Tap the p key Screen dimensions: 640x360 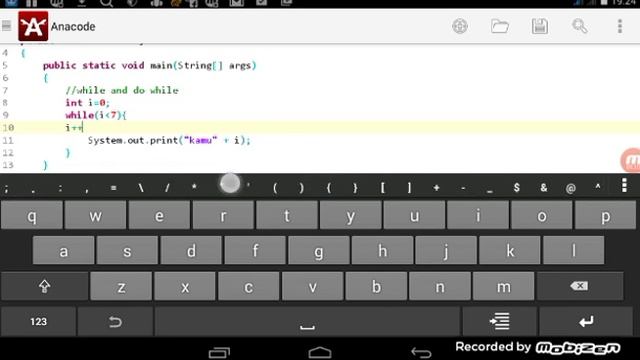(605, 215)
